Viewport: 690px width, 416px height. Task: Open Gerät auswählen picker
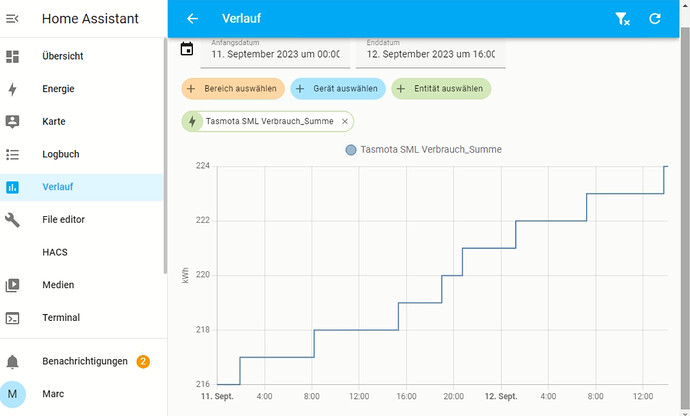337,89
